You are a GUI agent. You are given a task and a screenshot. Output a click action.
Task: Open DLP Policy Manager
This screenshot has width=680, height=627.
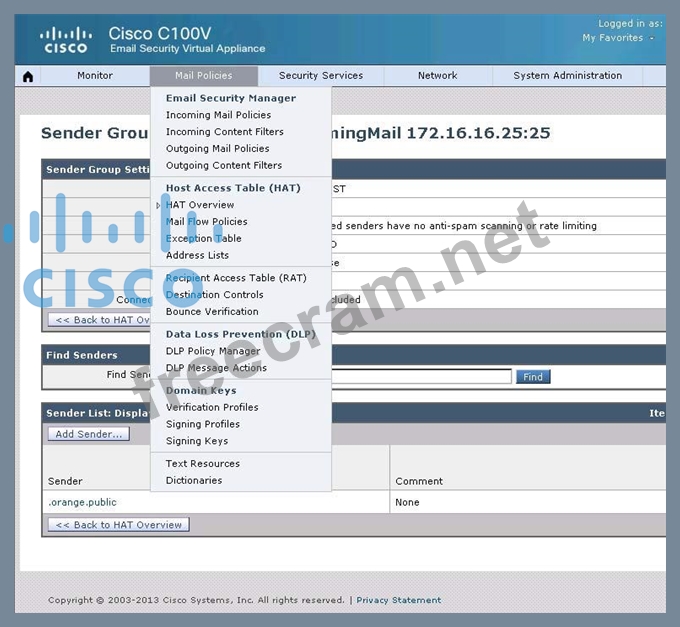[212, 351]
